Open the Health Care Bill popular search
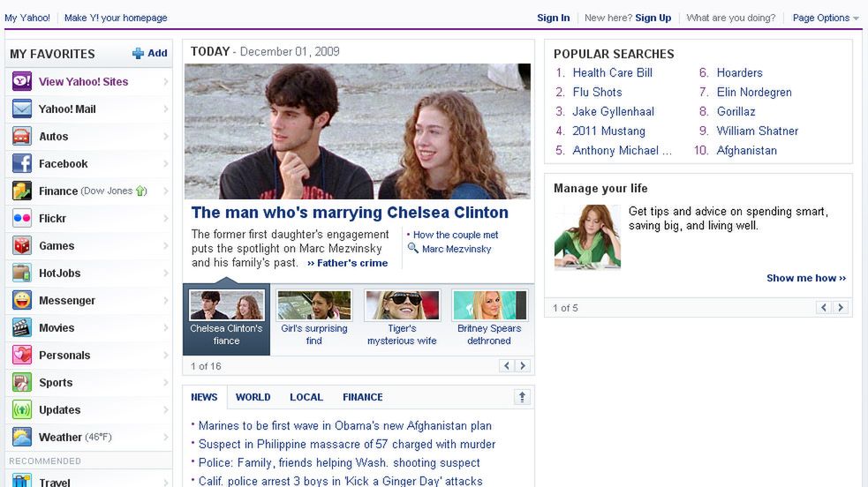 612,73
